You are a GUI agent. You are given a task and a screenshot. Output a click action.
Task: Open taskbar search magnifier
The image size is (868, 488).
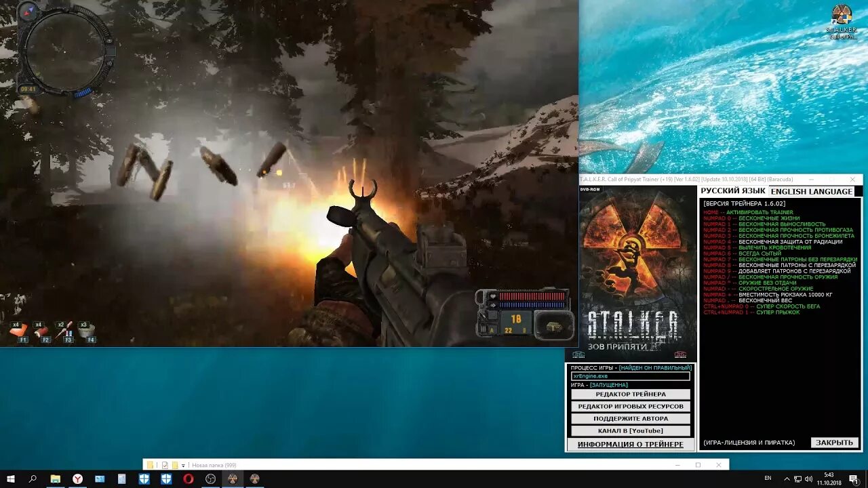coord(33,479)
